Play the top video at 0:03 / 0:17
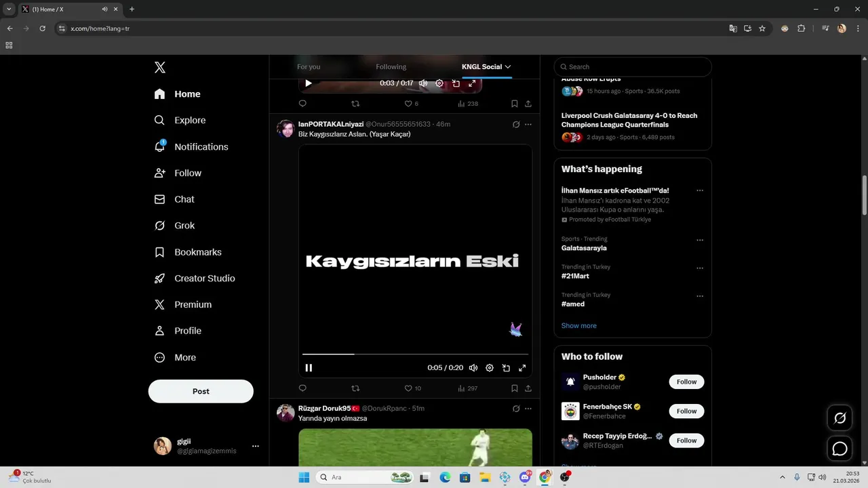 pyautogui.click(x=309, y=83)
